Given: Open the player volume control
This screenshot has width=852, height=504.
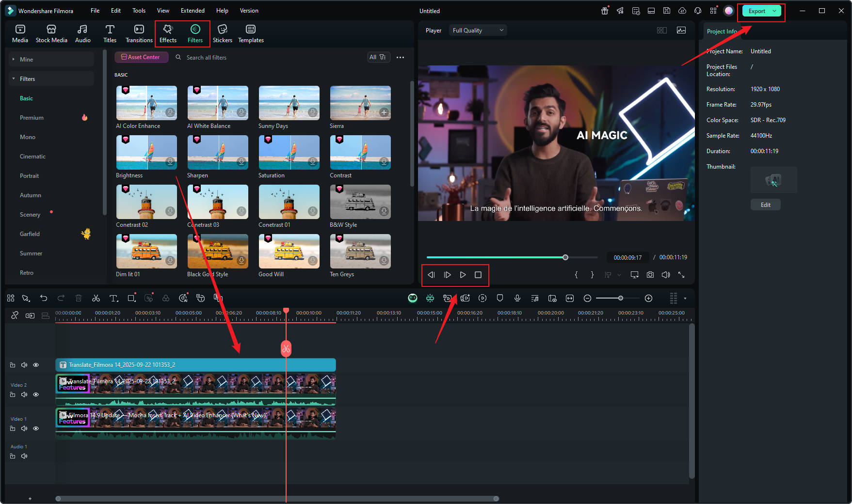Looking at the screenshot, I should click(666, 275).
